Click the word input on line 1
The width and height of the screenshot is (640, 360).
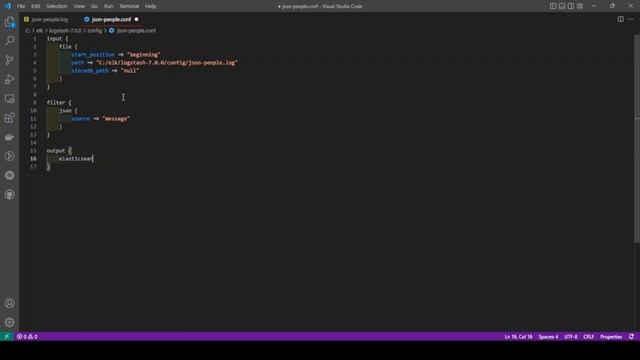(54, 39)
